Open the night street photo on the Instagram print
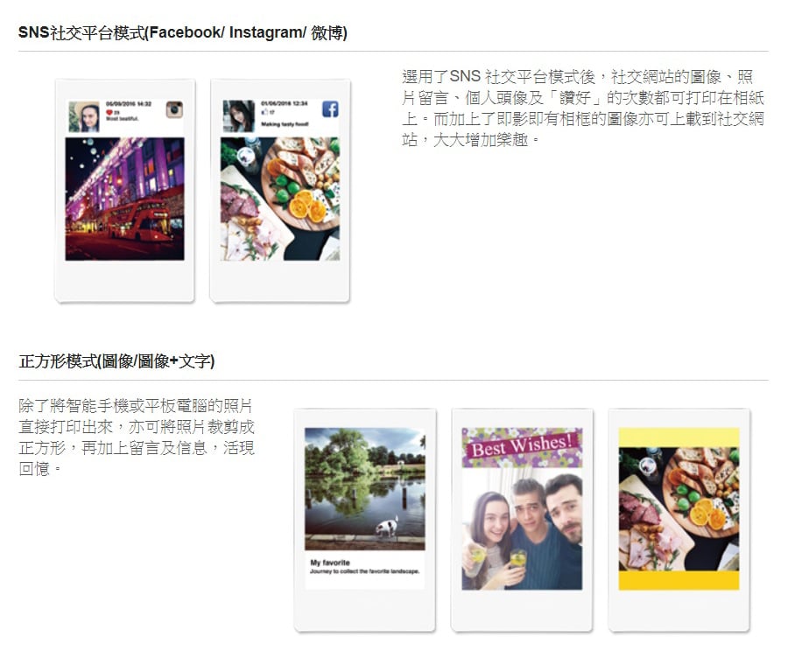This screenshot has width=788, height=672. coord(124,199)
